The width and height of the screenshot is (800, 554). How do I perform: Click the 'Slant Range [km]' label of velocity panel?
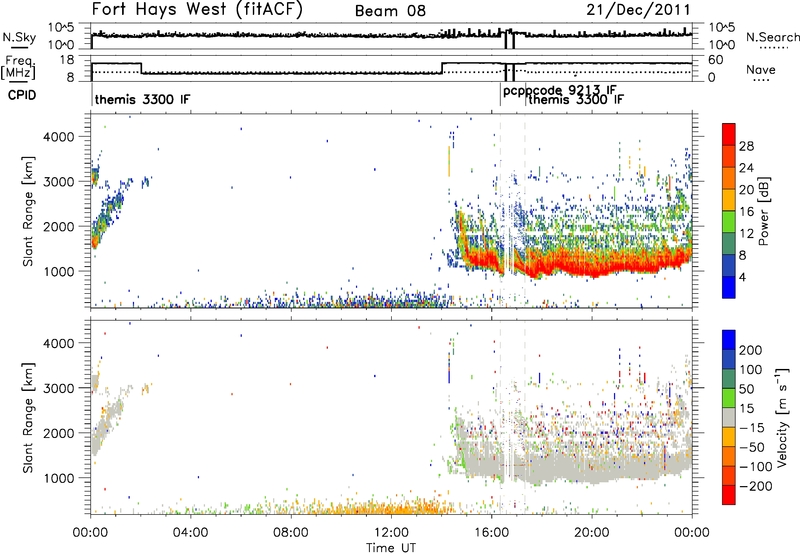28,417
